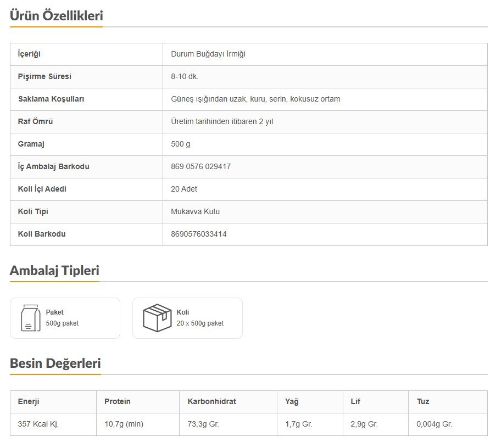
Task: Click the Besin Değerleri heading
Action: [x=55, y=363]
